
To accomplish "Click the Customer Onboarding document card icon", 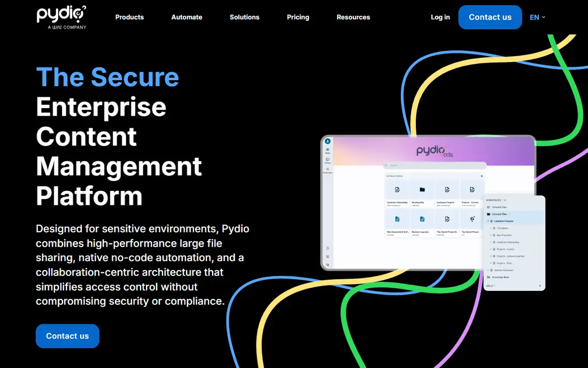I will [397, 189].
